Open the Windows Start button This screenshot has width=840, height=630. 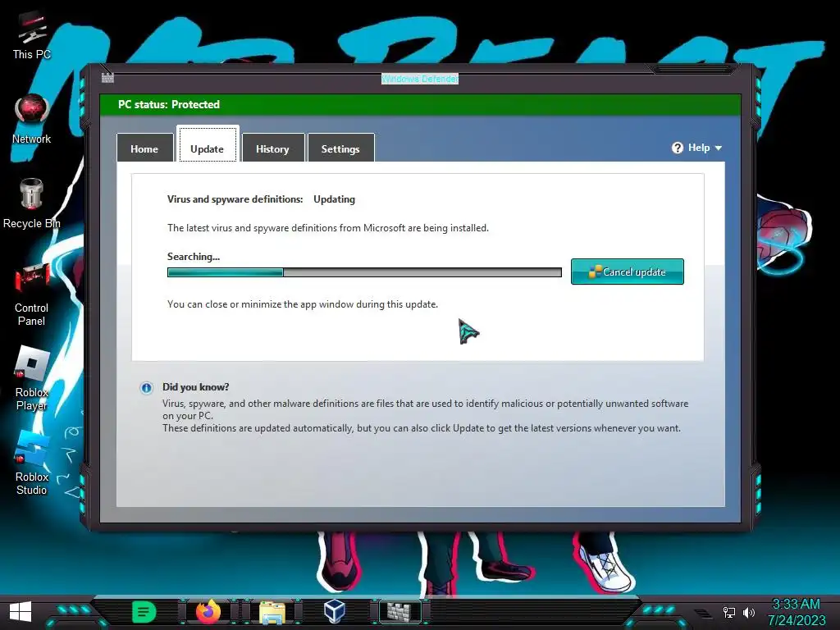[21, 612]
